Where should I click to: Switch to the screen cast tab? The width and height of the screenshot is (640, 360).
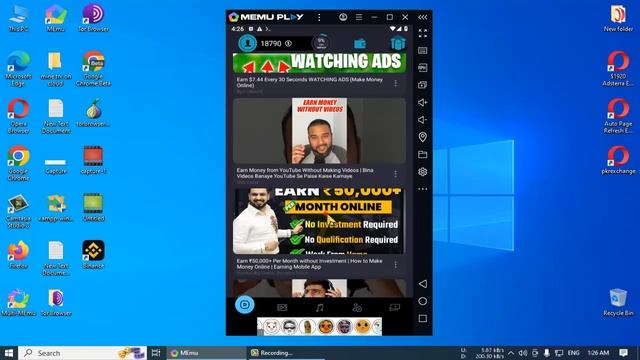(x=395, y=307)
